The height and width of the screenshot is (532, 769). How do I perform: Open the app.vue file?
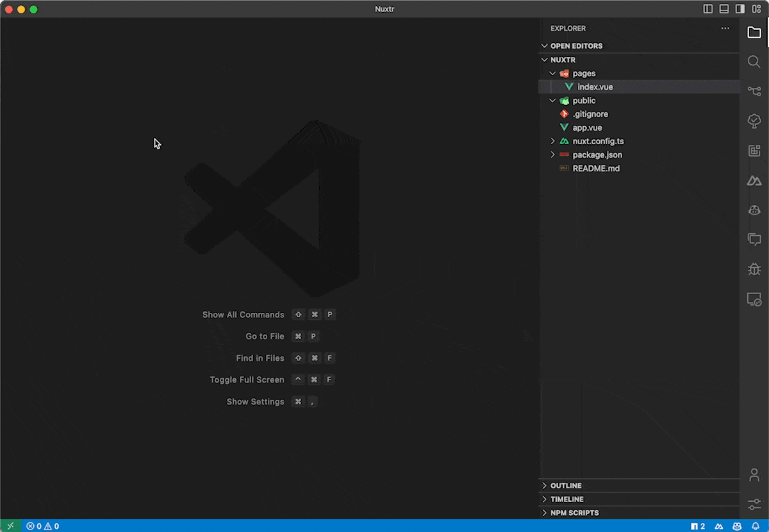639,128
